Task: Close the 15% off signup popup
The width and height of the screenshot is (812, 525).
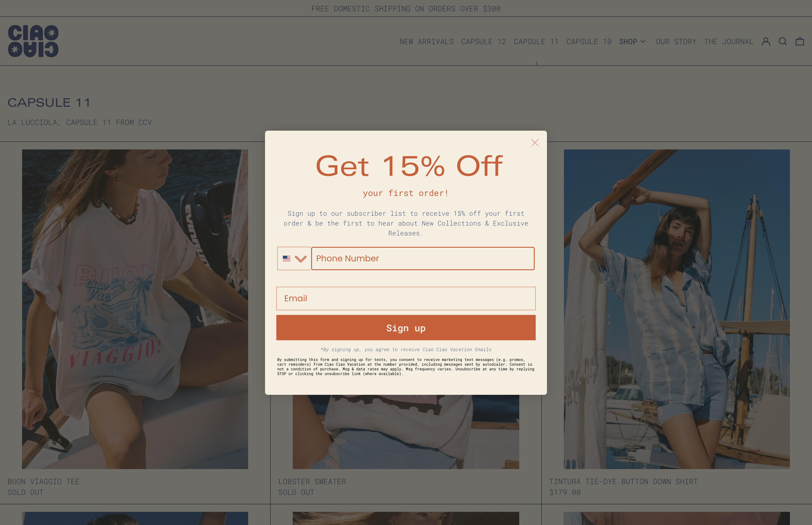Action: [535, 143]
